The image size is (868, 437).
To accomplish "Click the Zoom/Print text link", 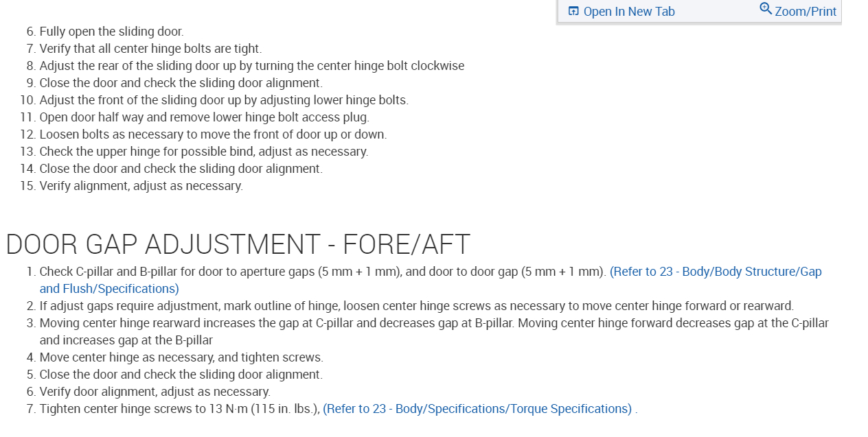I will [x=806, y=12].
